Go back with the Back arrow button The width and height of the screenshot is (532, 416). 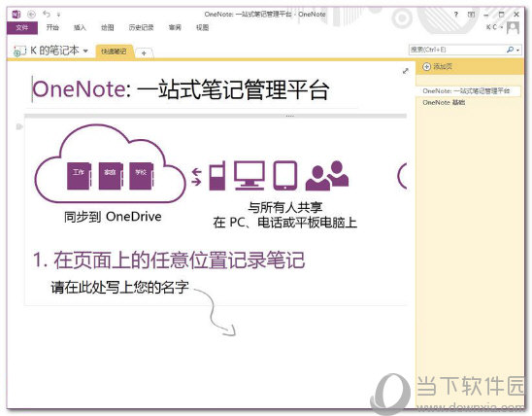tap(31, 15)
